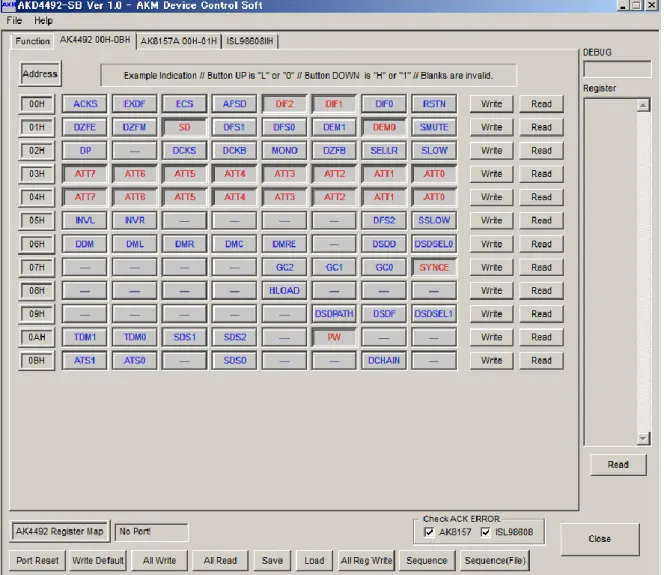Click the 07H register address button
Screen dimensions: 664x575
pos(37,267)
